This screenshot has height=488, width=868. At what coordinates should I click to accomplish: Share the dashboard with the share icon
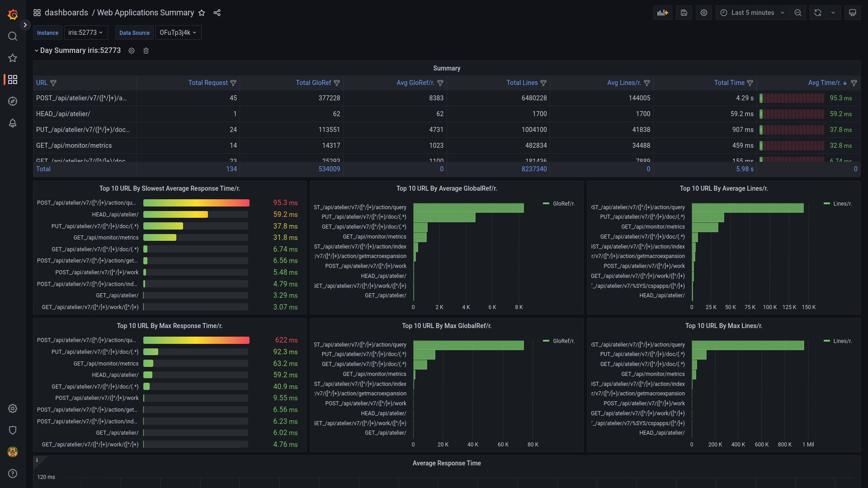217,13
